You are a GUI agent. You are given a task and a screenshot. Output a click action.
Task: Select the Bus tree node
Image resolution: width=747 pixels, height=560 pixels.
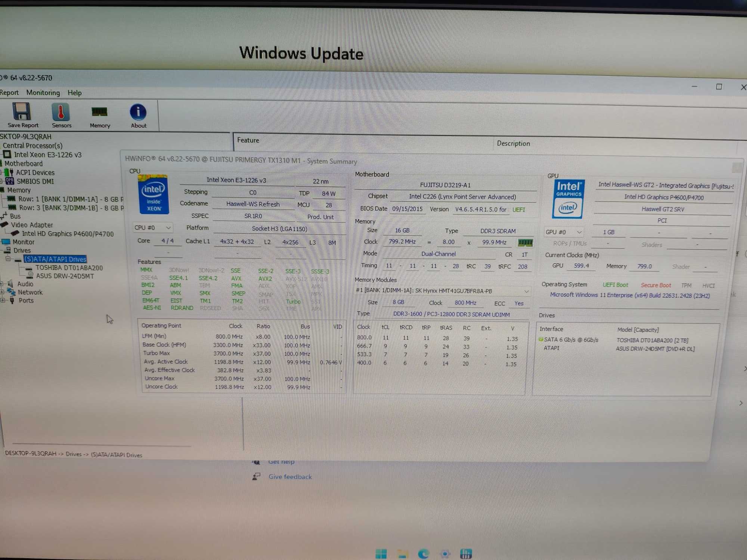click(15, 216)
